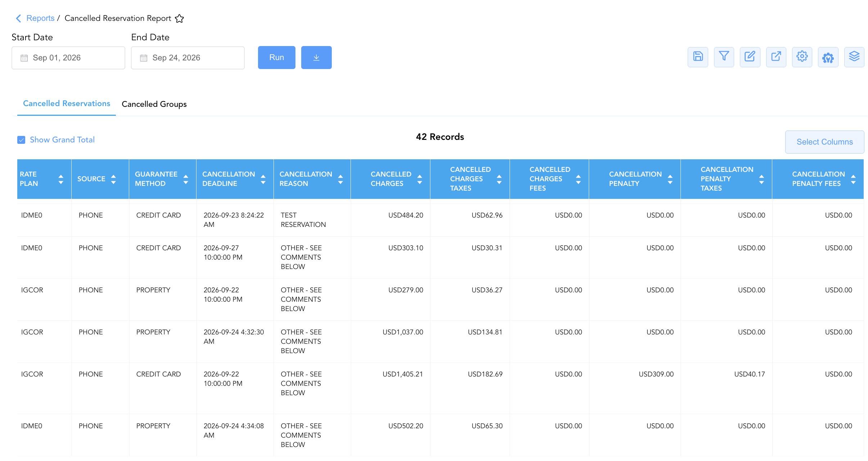Click USD40.17 penalty taxes value

pyautogui.click(x=750, y=374)
